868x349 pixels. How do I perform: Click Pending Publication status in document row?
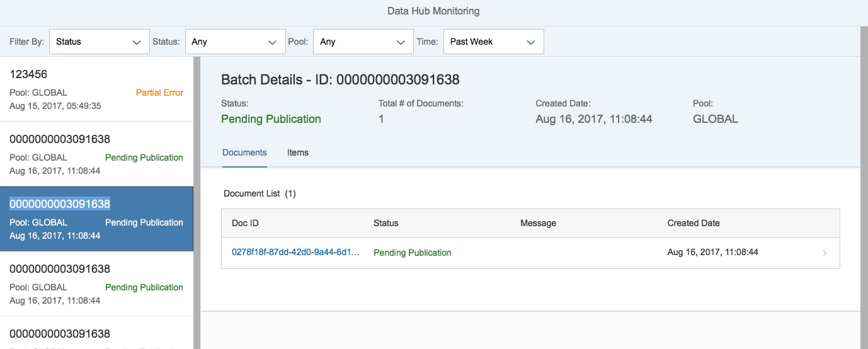(x=413, y=253)
